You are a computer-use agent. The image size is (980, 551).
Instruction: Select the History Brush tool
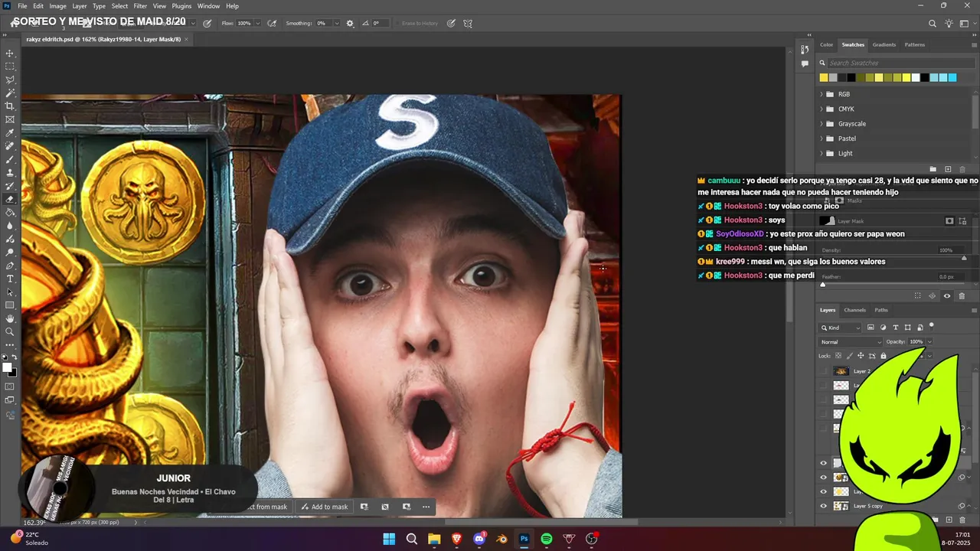pos(10,186)
